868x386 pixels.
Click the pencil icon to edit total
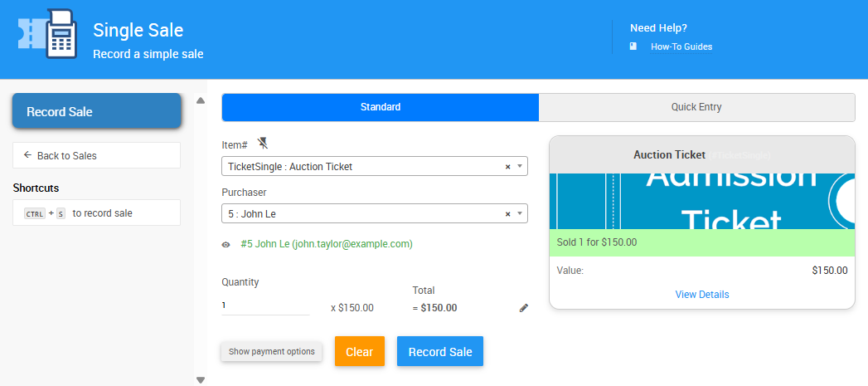click(523, 308)
